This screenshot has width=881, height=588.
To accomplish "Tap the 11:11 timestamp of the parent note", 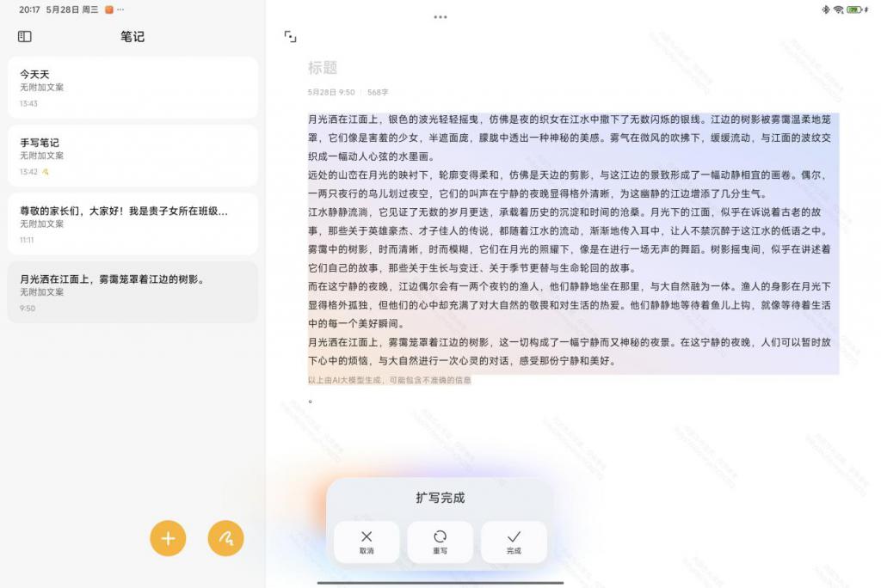I will (27, 240).
